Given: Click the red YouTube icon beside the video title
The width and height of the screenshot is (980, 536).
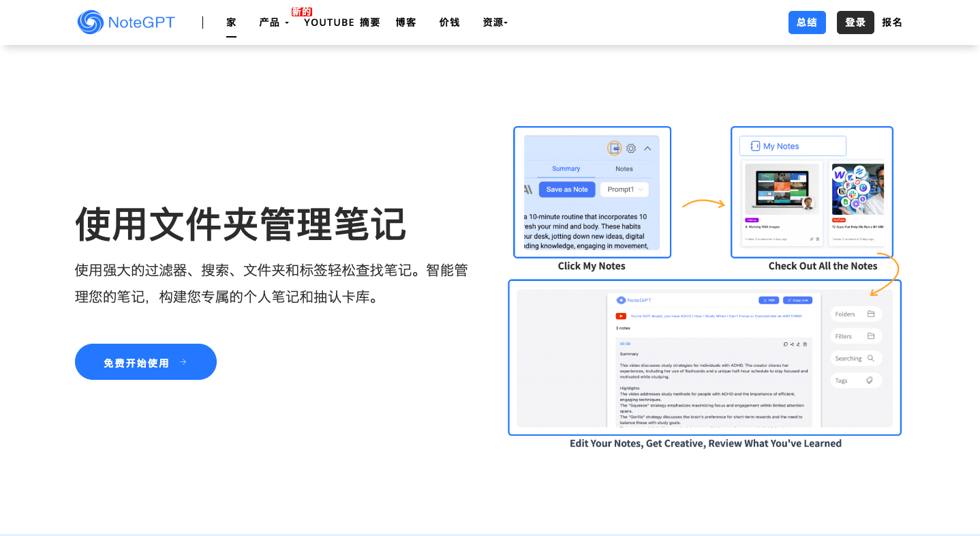Looking at the screenshot, I should [621, 316].
